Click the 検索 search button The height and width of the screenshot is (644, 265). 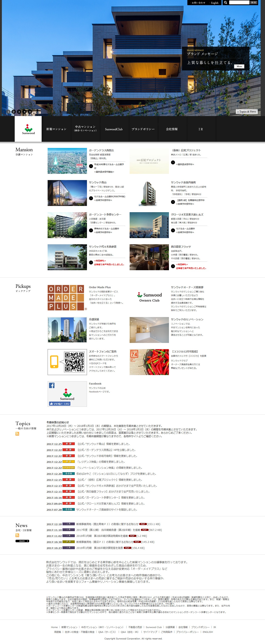pyautogui.click(x=254, y=2)
